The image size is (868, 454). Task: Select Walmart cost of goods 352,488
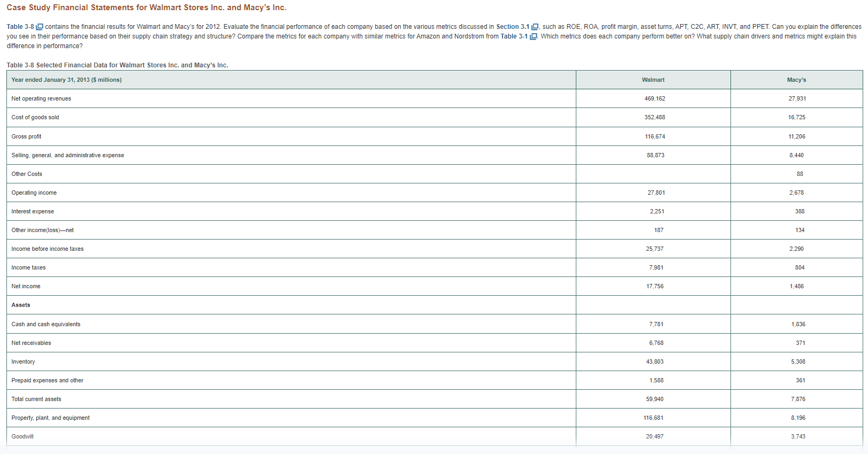click(654, 117)
